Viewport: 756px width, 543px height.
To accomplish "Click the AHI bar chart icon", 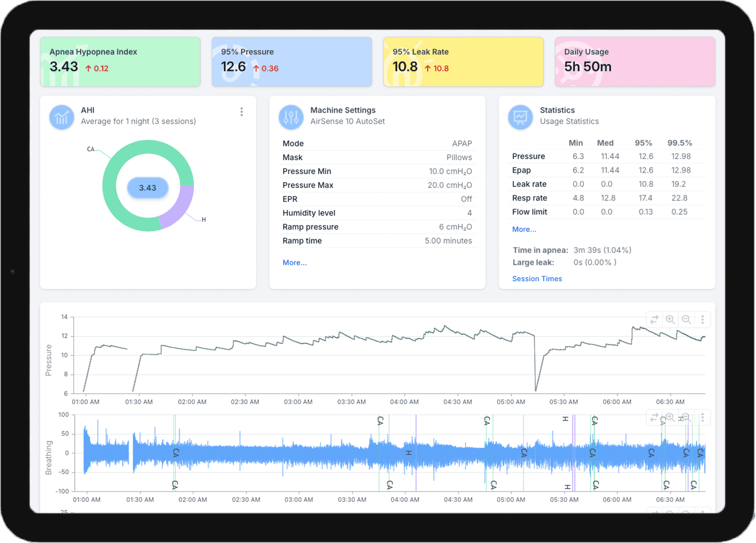I will pos(62,116).
